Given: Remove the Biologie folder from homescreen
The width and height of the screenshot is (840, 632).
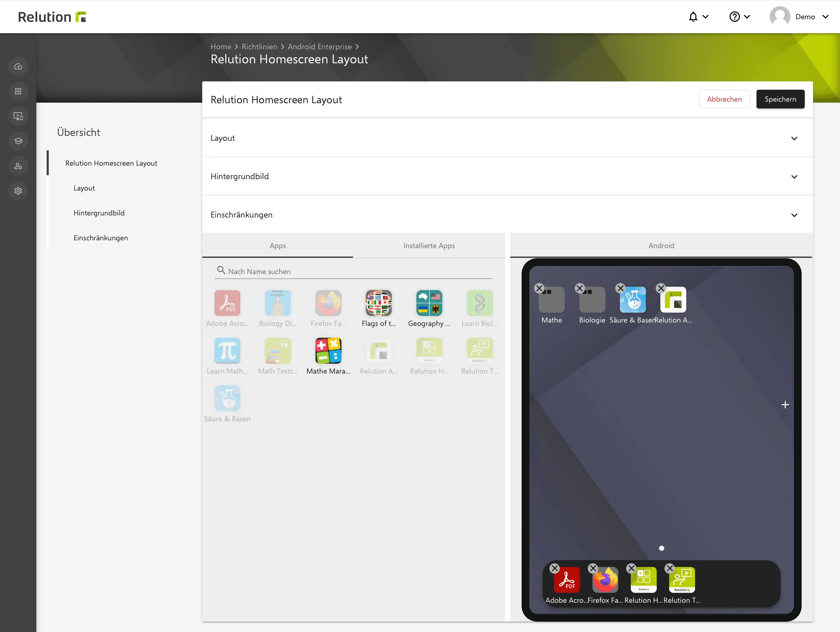Looking at the screenshot, I should 579,288.
